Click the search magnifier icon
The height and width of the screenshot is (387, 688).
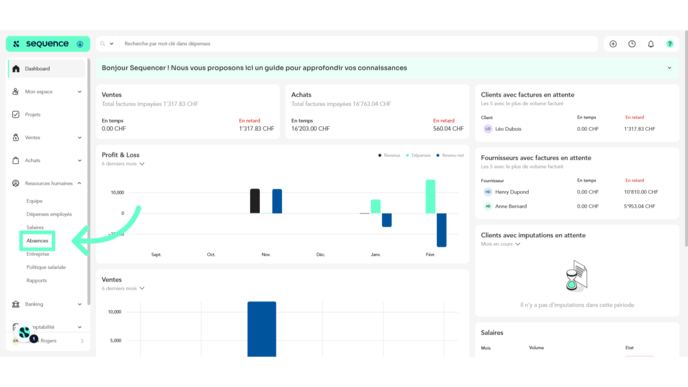[103, 44]
